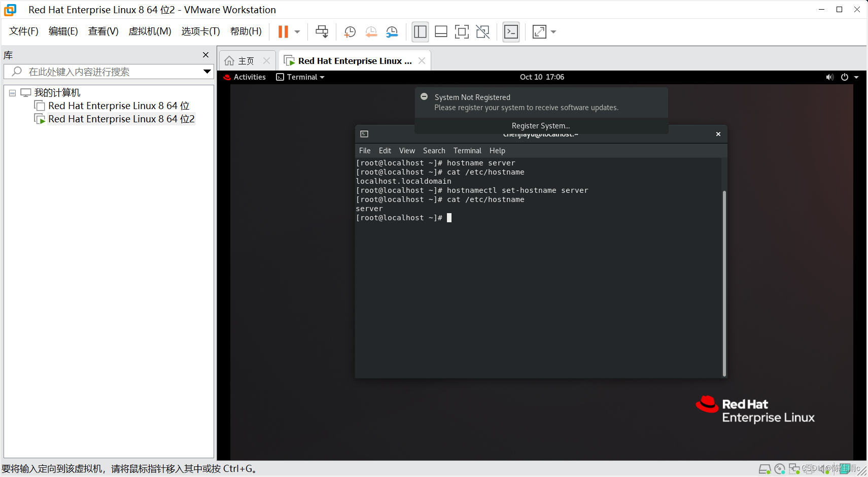Open the terminal Edit menu
Screen dimensions: 868x477
click(385, 151)
